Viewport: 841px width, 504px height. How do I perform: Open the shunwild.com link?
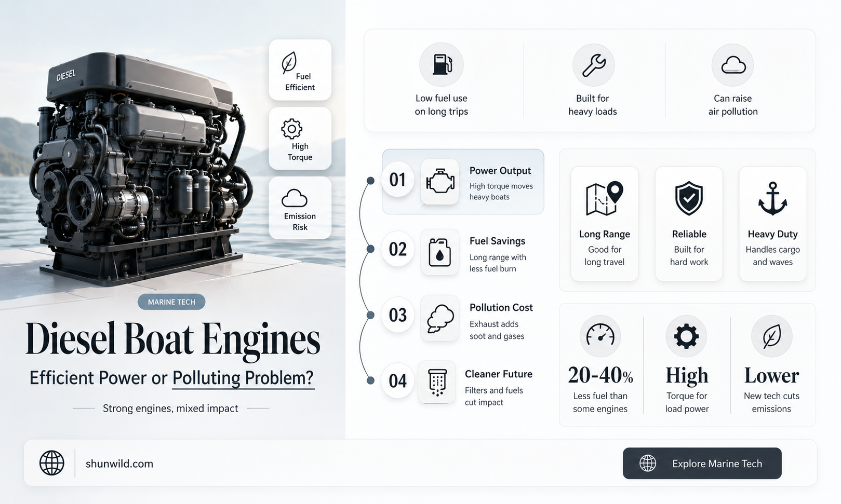[119, 464]
